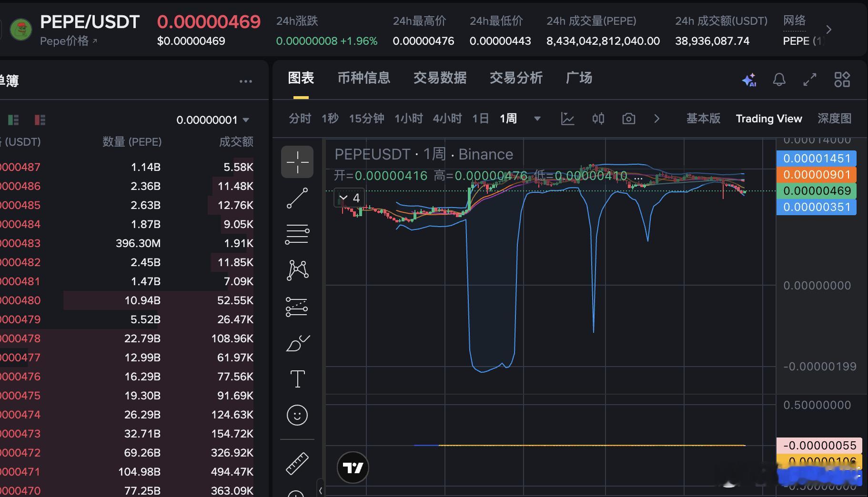Select the 分时 chart interval

pyautogui.click(x=300, y=119)
